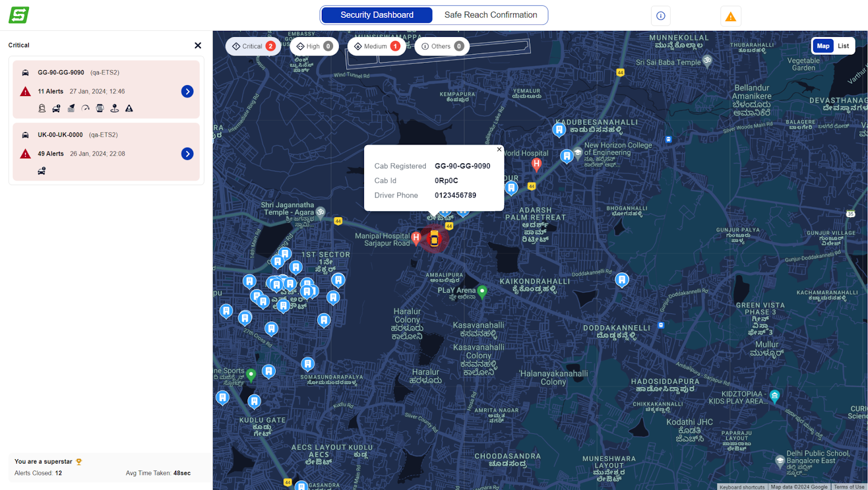Click the yellow cab marker on map
Viewport: 868px width, 490px height.
click(x=434, y=238)
